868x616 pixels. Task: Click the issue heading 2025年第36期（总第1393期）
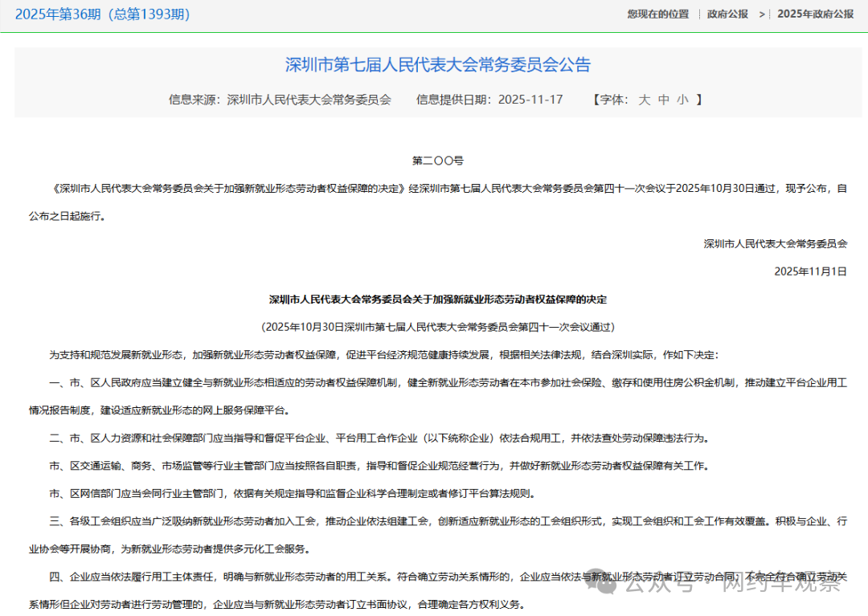[102, 14]
